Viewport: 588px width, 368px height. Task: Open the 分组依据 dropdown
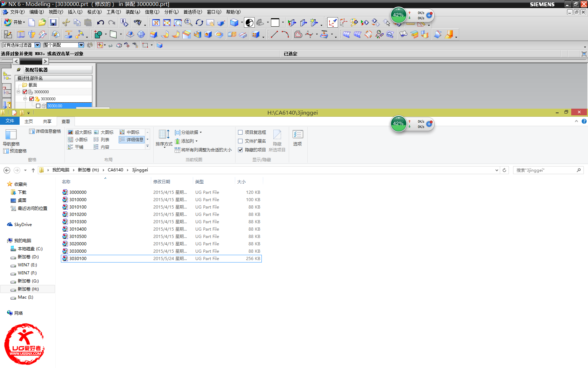(x=189, y=132)
